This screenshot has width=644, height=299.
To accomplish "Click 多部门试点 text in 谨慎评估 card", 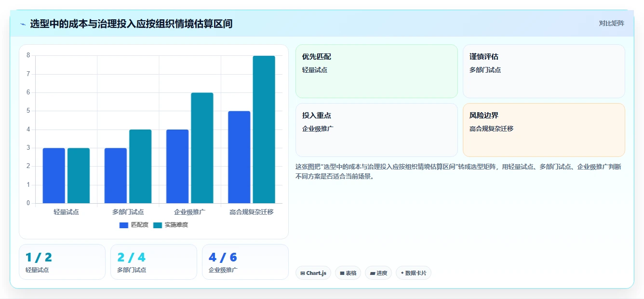I will coord(485,70).
